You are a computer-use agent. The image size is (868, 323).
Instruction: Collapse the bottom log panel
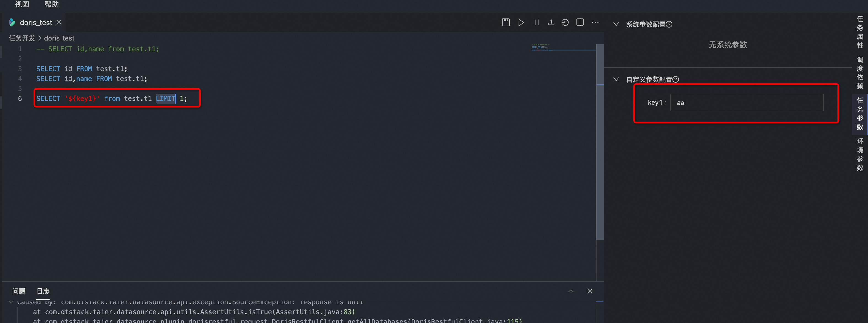click(571, 291)
